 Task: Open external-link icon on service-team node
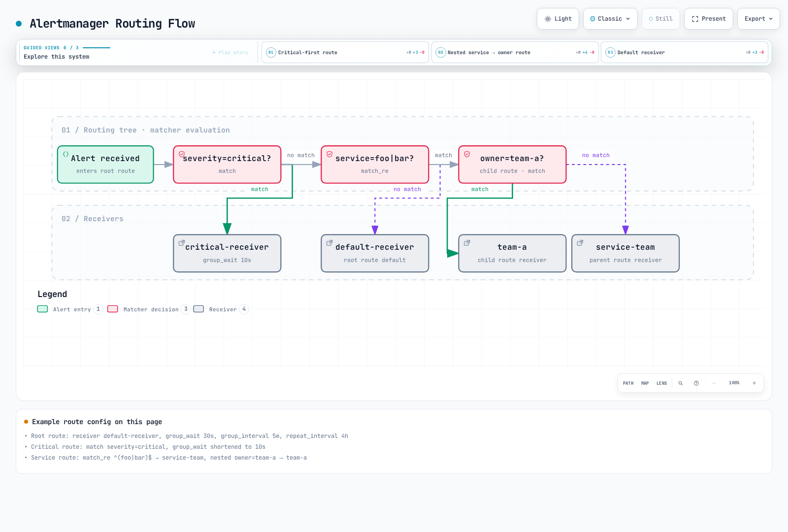580,243
